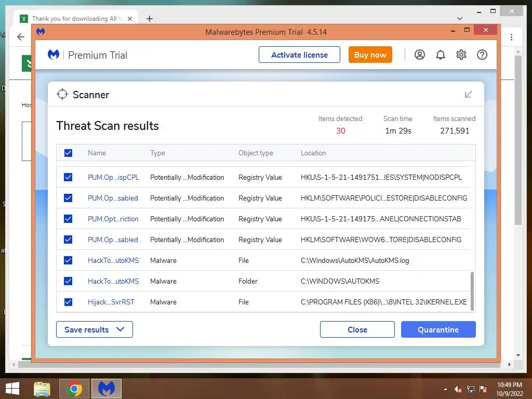Open the help question mark icon

tap(482, 55)
